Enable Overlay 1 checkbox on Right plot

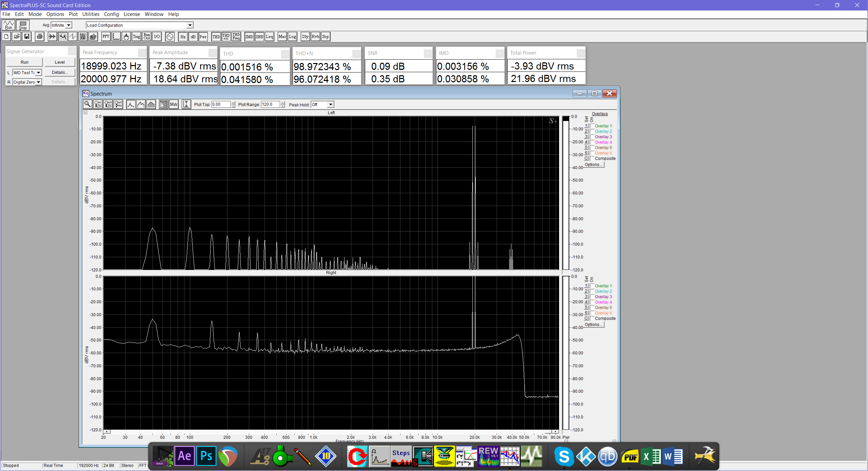click(592, 286)
